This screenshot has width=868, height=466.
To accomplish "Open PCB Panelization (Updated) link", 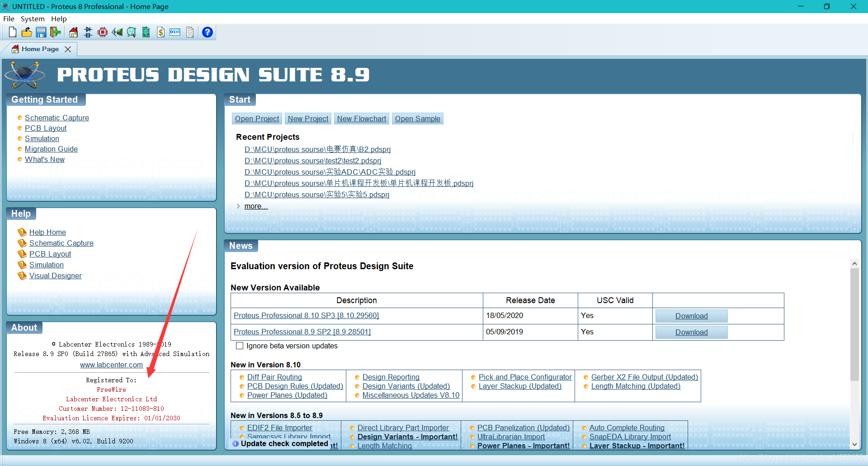I will click(x=524, y=428).
